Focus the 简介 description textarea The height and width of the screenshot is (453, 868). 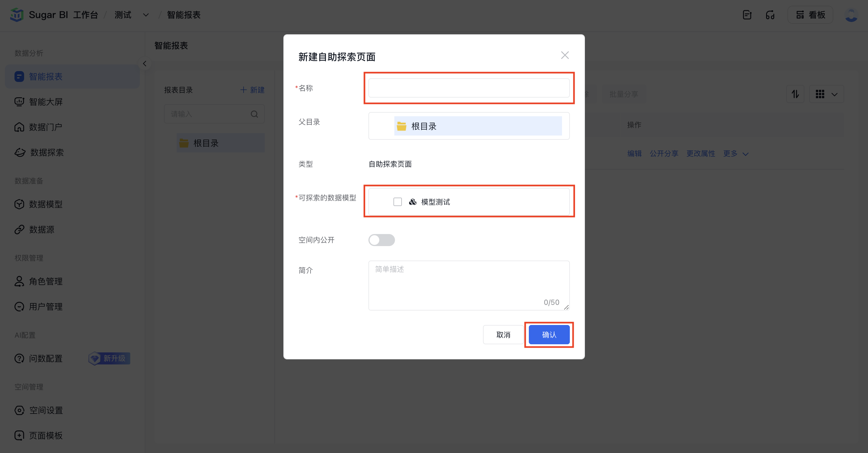[469, 286]
